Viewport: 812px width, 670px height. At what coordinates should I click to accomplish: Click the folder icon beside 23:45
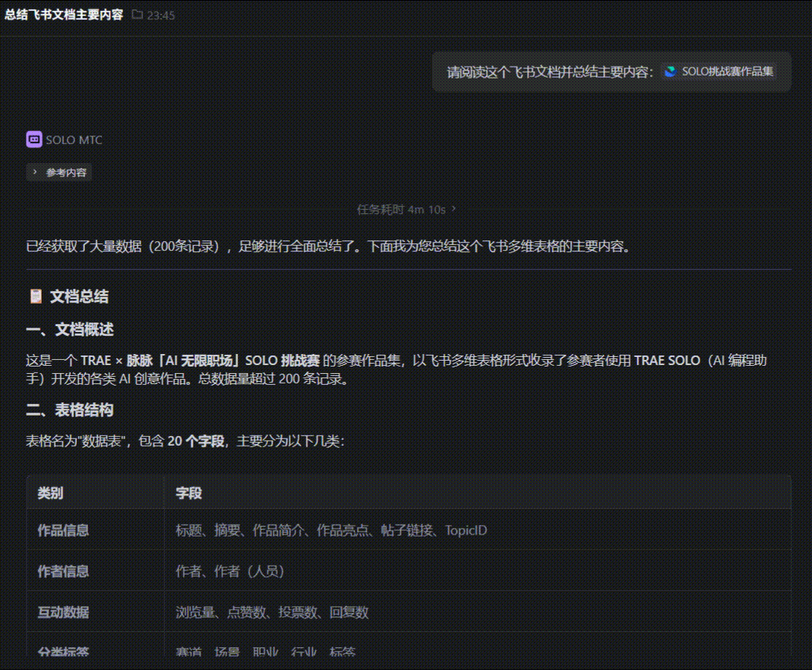point(137,15)
